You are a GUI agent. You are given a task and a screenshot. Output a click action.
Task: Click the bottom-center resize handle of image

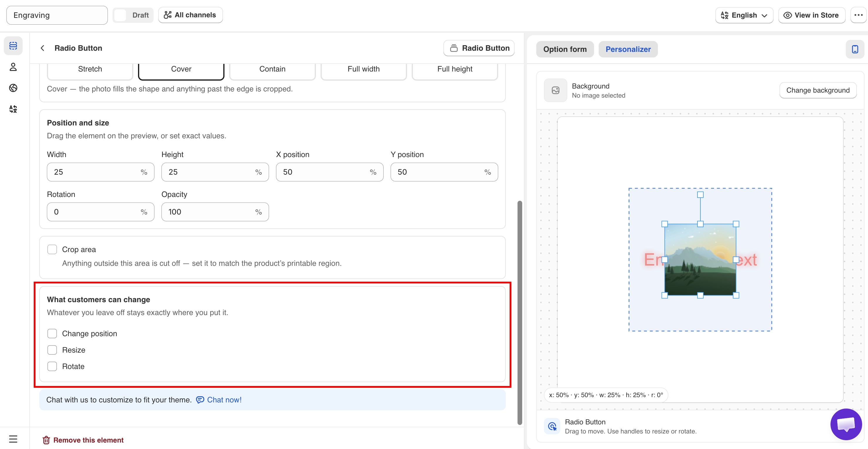tap(700, 295)
